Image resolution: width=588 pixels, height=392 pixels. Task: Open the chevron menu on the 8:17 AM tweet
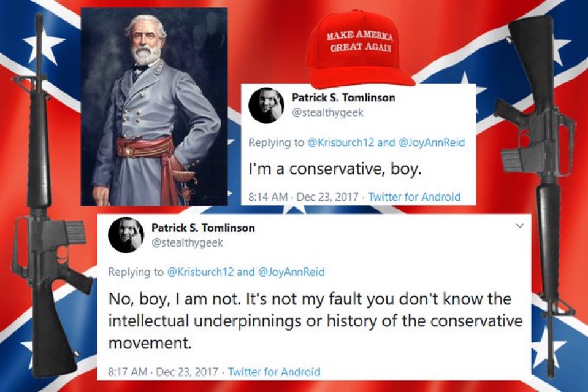(520, 226)
